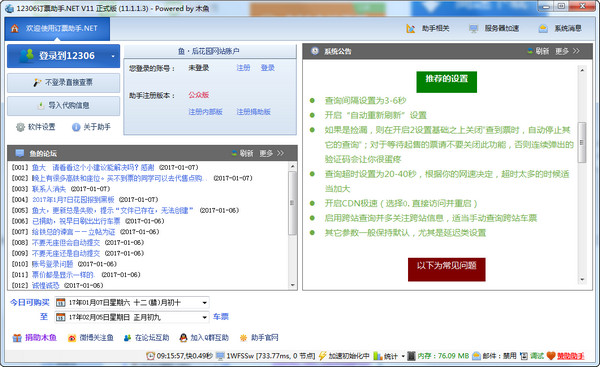Image resolution: width=600 pixels, height=367 pixels.
Task: Click the 注册 link for garden account
Action: 243,68
